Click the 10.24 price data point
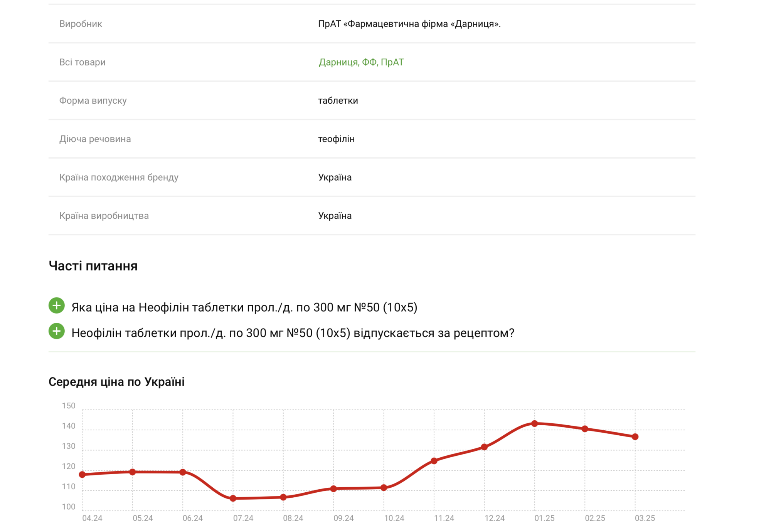Viewport: 771px width, 532px height. [384, 488]
